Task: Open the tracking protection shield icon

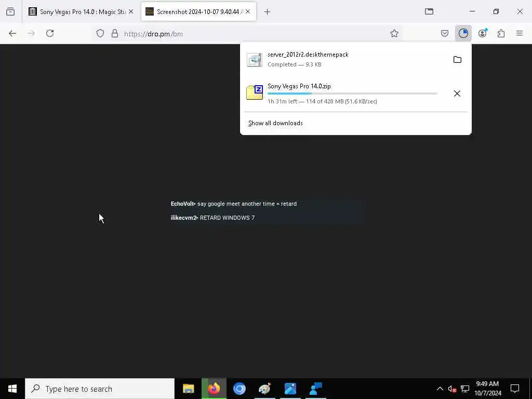Action: tap(100, 33)
